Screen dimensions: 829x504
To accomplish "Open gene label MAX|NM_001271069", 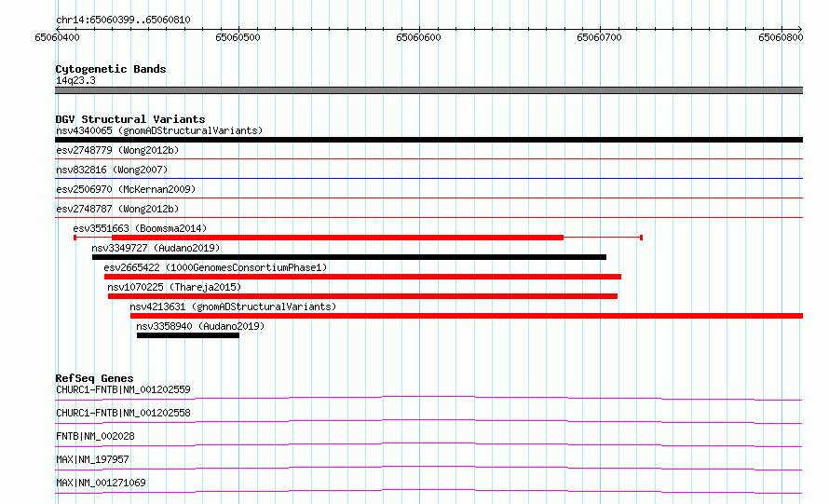I will click(101, 483).
